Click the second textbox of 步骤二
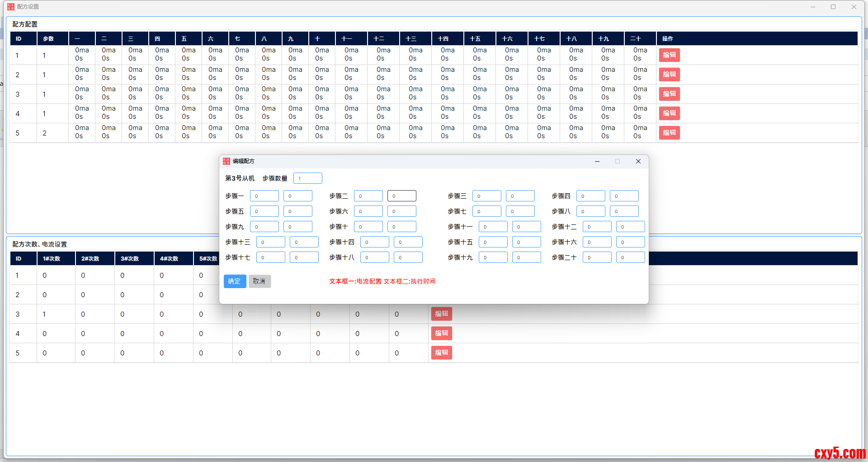The width and height of the screenshot is (868, 462). [401, 196]
